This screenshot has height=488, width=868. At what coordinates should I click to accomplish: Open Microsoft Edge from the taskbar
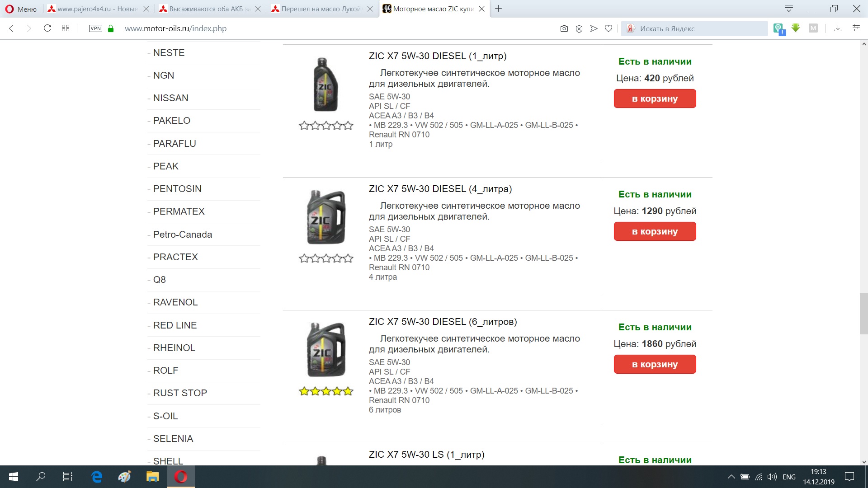tap(97, 477)
